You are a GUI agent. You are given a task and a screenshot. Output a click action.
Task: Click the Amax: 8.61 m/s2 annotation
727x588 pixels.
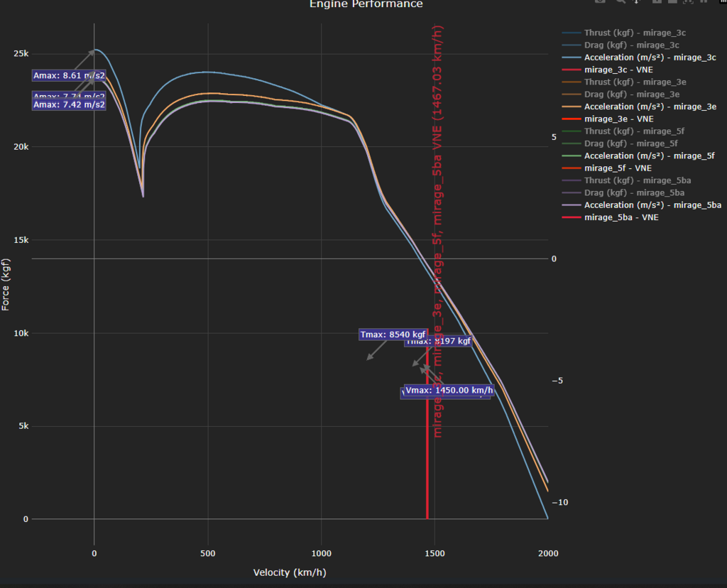pos(69,75)
